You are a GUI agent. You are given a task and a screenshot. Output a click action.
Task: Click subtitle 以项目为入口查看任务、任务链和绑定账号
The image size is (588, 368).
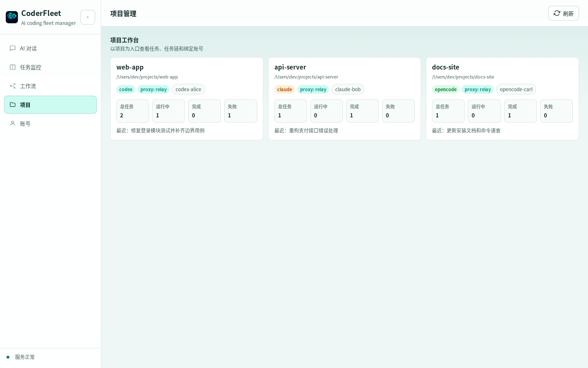157,49
